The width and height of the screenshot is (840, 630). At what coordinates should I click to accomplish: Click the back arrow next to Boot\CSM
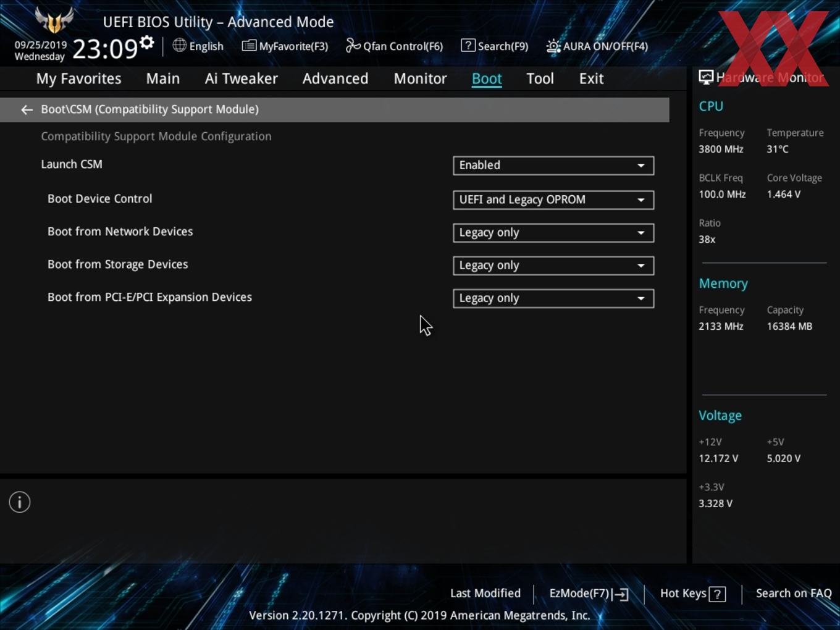point(27,110)
